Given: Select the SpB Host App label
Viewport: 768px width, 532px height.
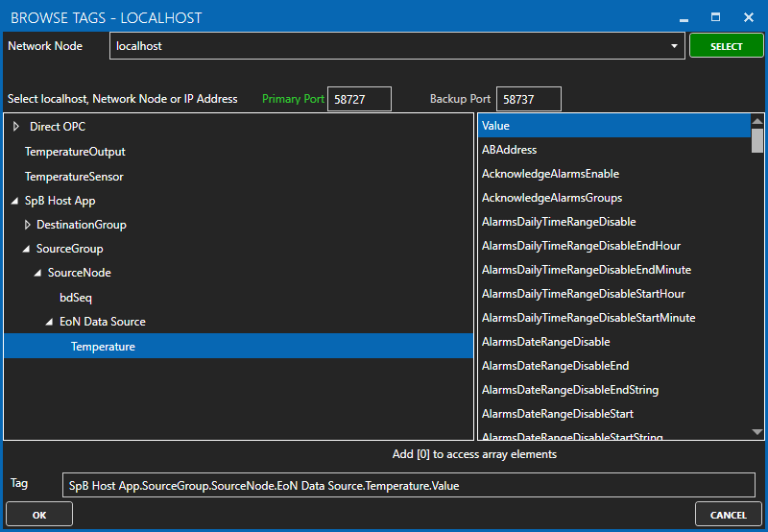Looking at the screenshot, I should (60, 201).
